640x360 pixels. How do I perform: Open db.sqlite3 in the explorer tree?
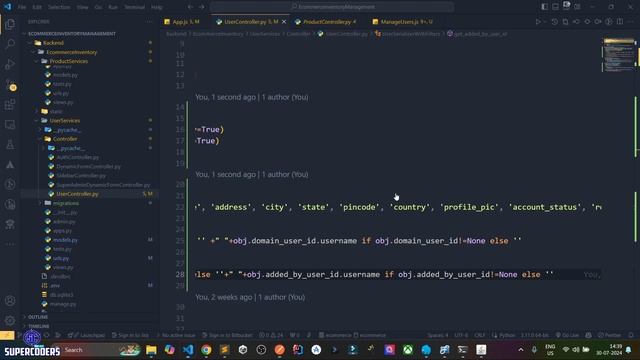point(62,294)
